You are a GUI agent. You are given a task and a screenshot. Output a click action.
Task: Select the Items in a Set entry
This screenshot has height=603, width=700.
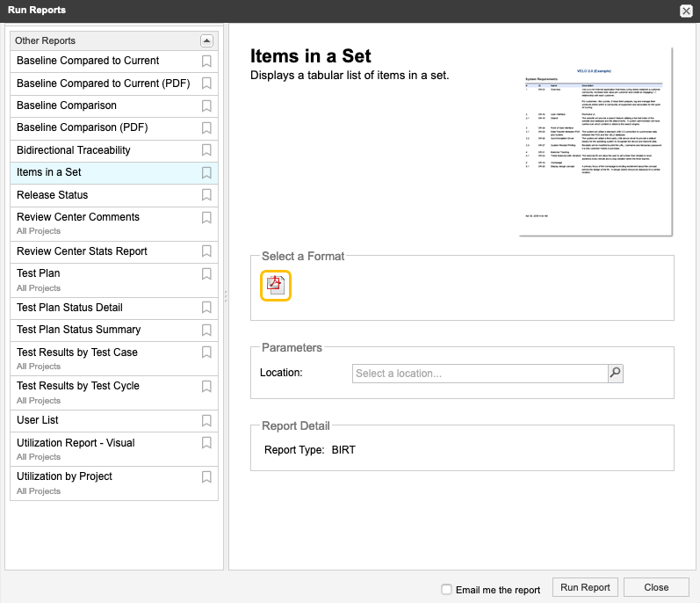[114, 173]
